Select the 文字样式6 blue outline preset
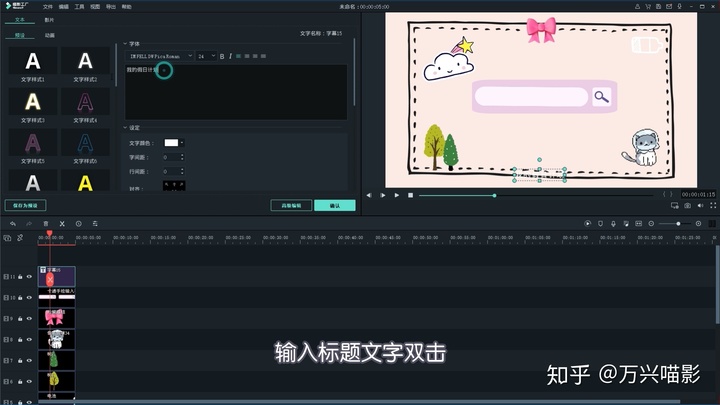720x405 pixels. (x=85, y=143)
